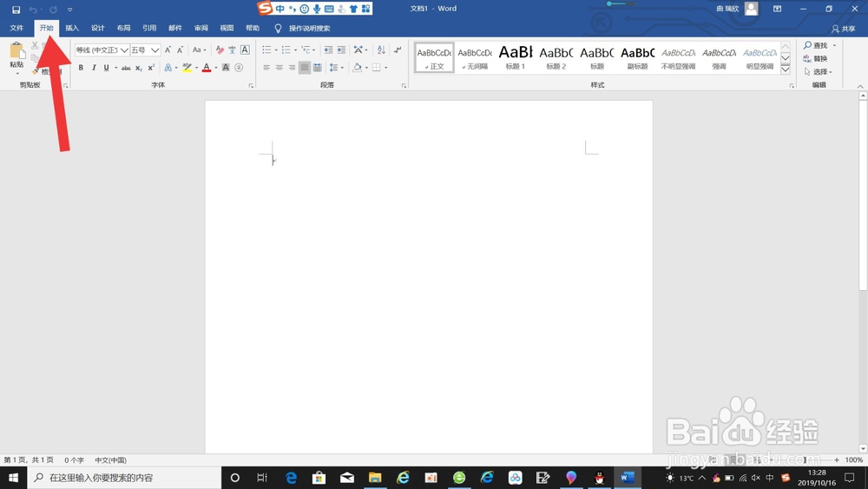Decrease indent icon
This screenshot has height=489, width=868.
[328, 50]
